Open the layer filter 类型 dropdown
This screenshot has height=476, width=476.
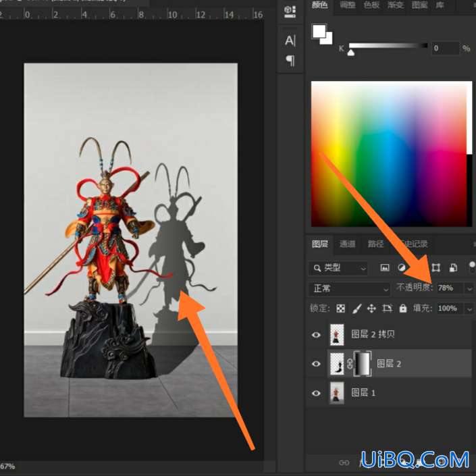point(338,268)
